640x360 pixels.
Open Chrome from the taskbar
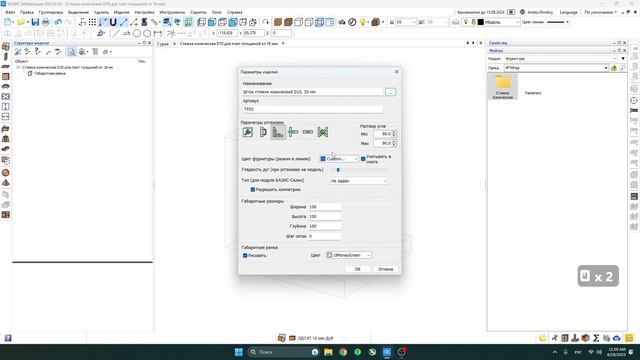point(343,352)
